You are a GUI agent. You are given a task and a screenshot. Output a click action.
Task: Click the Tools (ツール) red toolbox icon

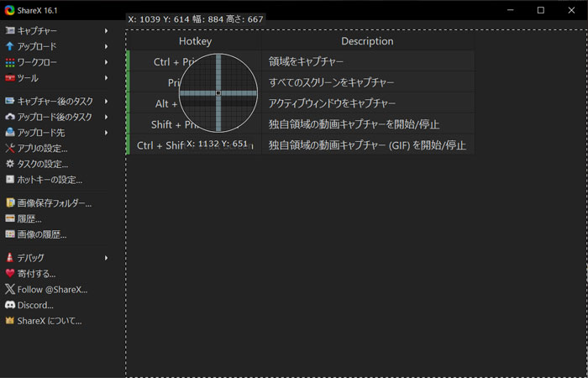click(x=10, y=78)
